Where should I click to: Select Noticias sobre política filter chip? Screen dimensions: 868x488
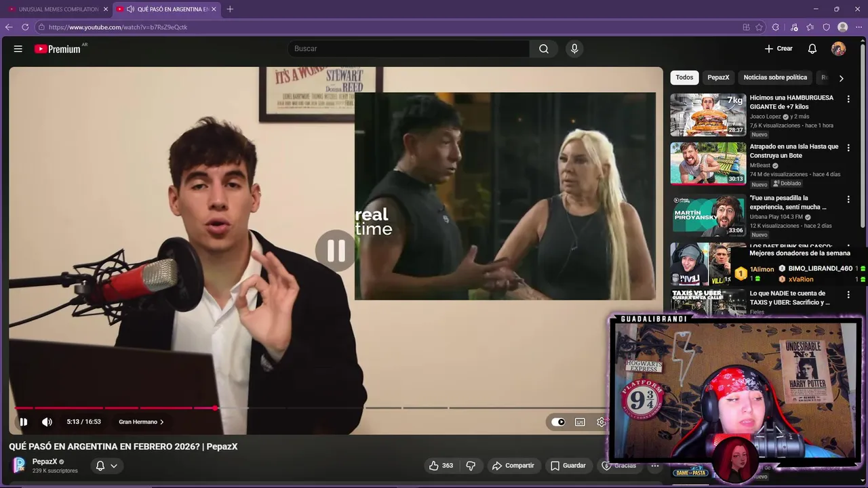tap(775, 77)
